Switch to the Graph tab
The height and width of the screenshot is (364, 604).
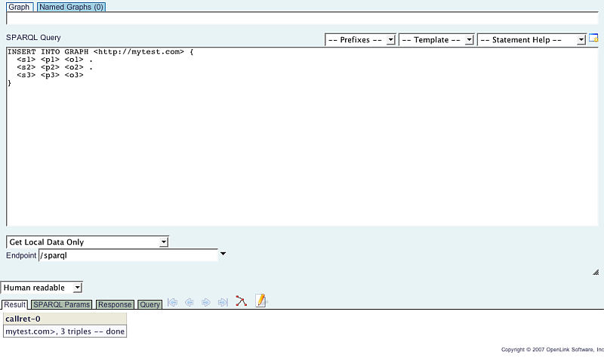click(x=20, y=7)
